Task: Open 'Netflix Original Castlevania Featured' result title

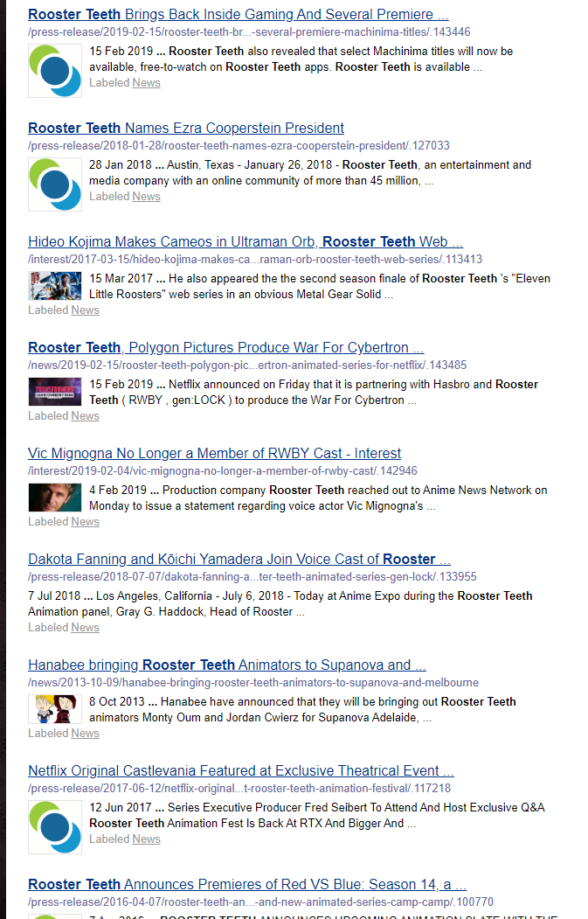Action: 241,770
